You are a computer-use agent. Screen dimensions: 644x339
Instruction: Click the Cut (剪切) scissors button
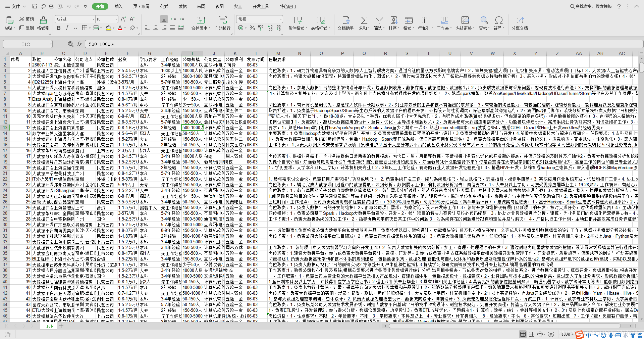(x=26, y=19)
